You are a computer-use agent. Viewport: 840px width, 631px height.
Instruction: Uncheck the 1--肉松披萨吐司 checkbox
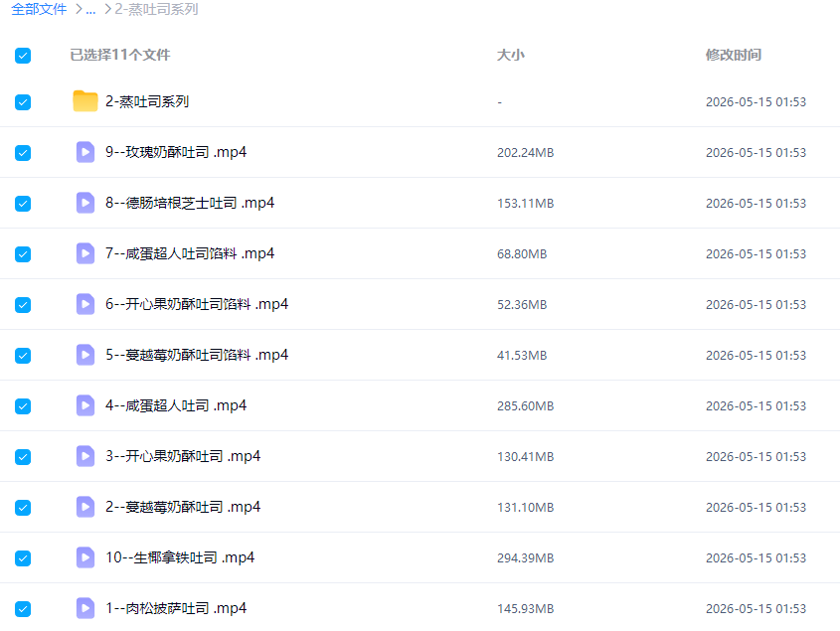point(23,609)
